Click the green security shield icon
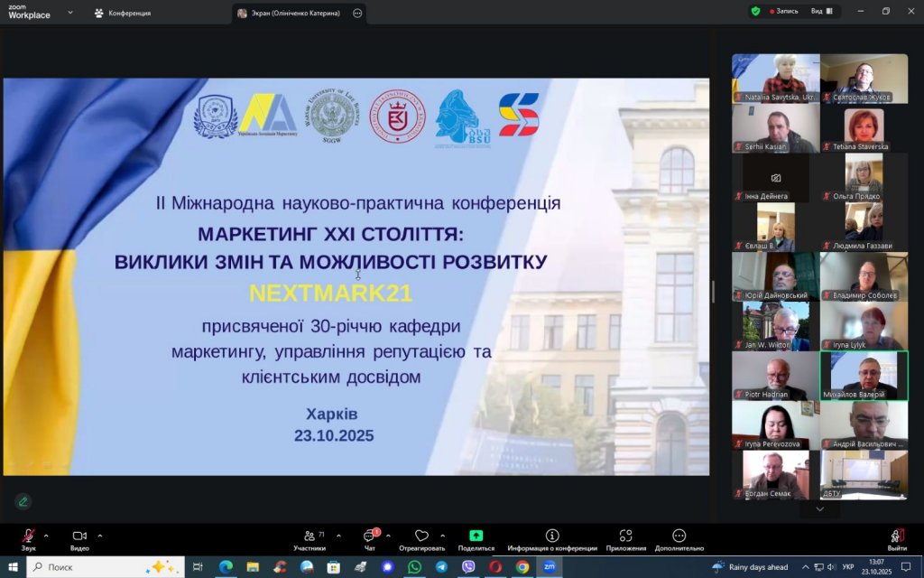 755,12
